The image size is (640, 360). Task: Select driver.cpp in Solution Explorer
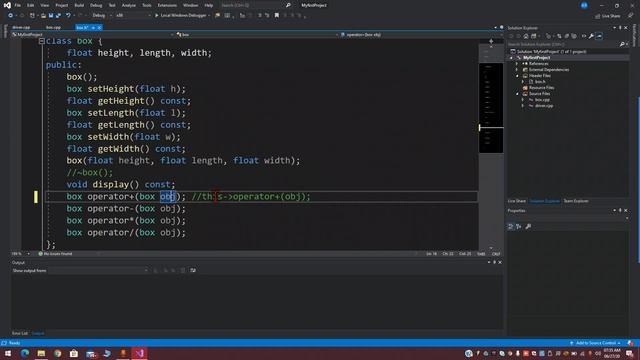pos(544,106)
